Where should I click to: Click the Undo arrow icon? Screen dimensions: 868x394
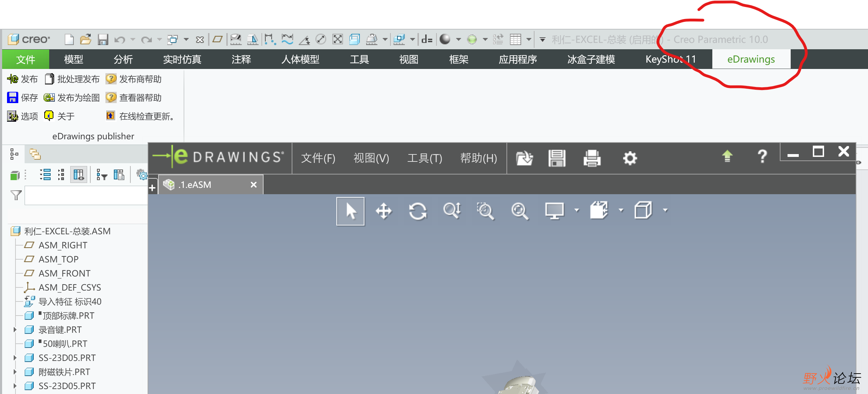point(119,40)
